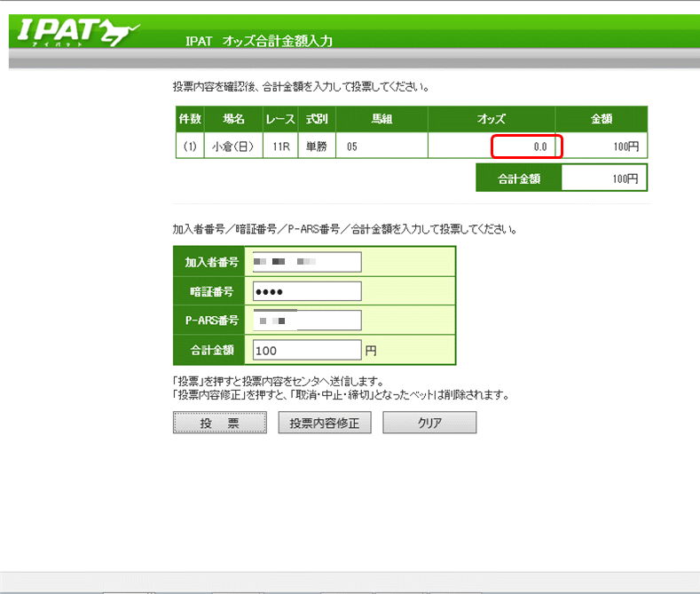The height and width of the screenshot is (594, 700).
Task: Click the オッズ column header
Action: pos(492,119)
